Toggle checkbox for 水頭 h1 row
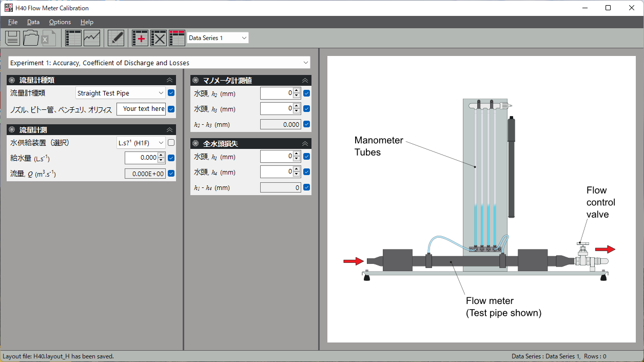 (x=306, y=157)
